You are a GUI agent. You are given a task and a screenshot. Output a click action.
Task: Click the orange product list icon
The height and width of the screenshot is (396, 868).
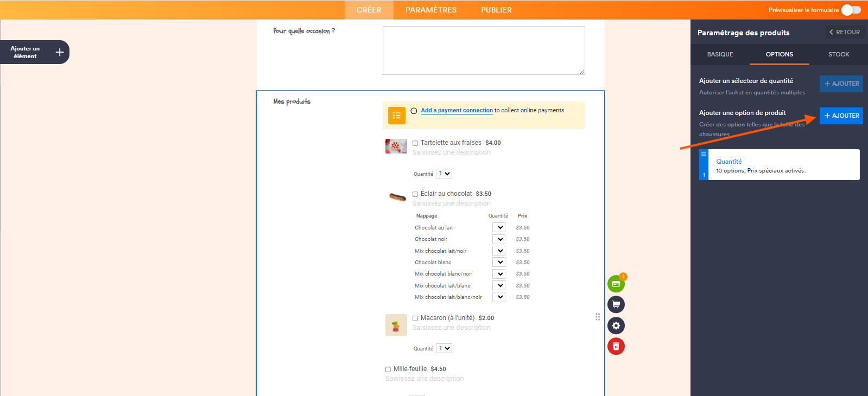point(397,116)
